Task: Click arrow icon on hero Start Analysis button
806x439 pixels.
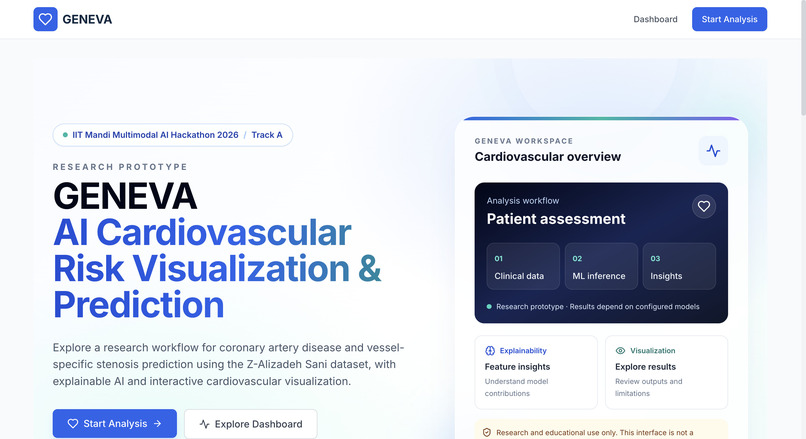Action: click(x=158, y=424)
